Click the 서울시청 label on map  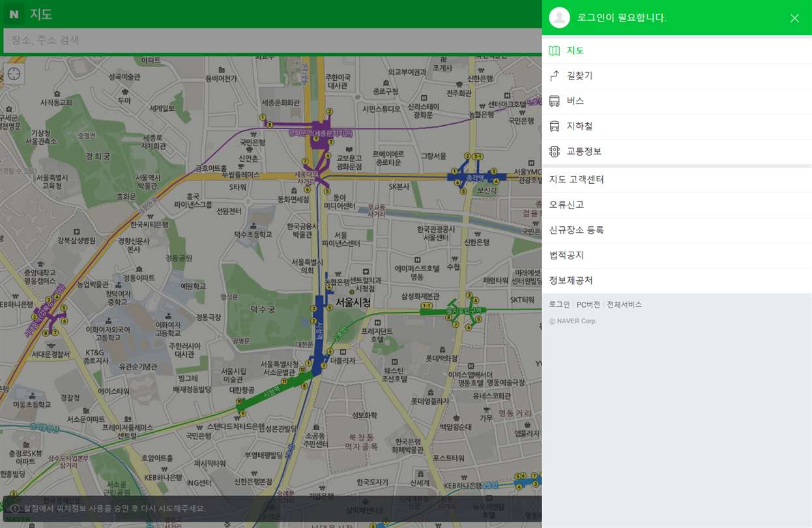(353, 302)
